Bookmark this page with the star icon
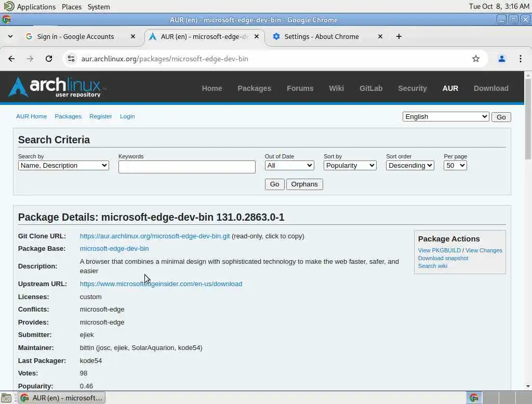Image resolution: width=532 pixels, height=404 pixels. [476, 59]
